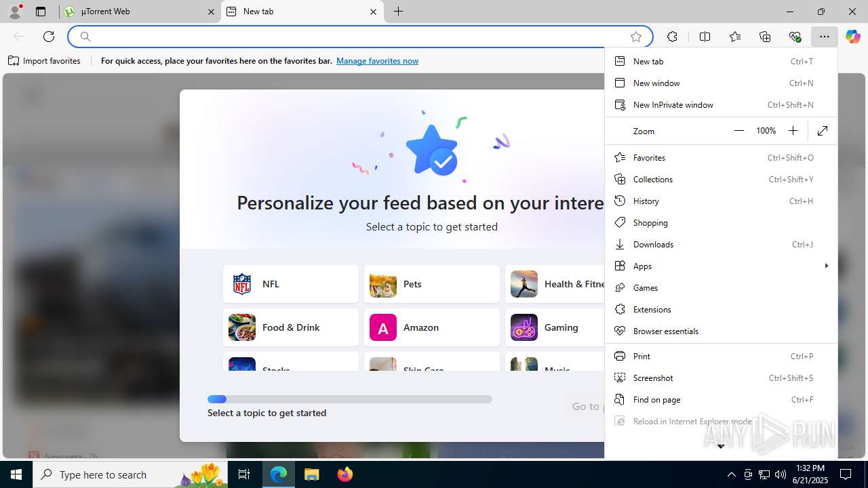The height and width of the screenshot is (488, 868).
Task: Click the Refresh page button
Action: tap(49, 37)
